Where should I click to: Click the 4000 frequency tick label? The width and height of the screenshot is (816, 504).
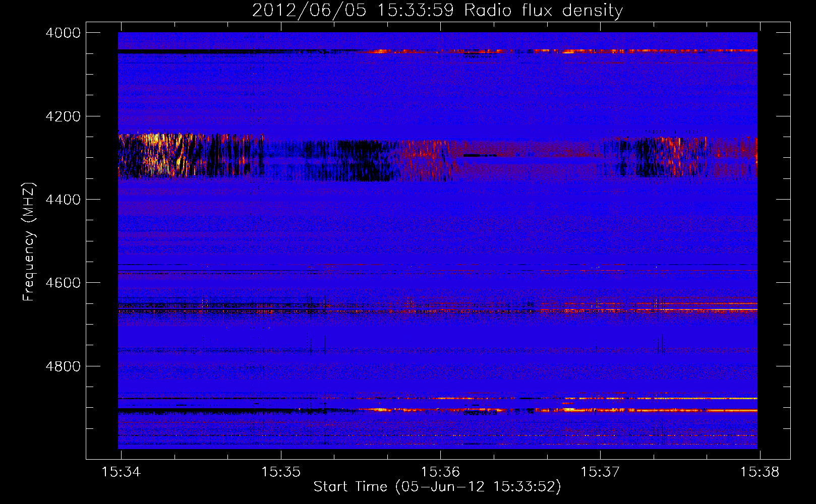coord(63,33)
